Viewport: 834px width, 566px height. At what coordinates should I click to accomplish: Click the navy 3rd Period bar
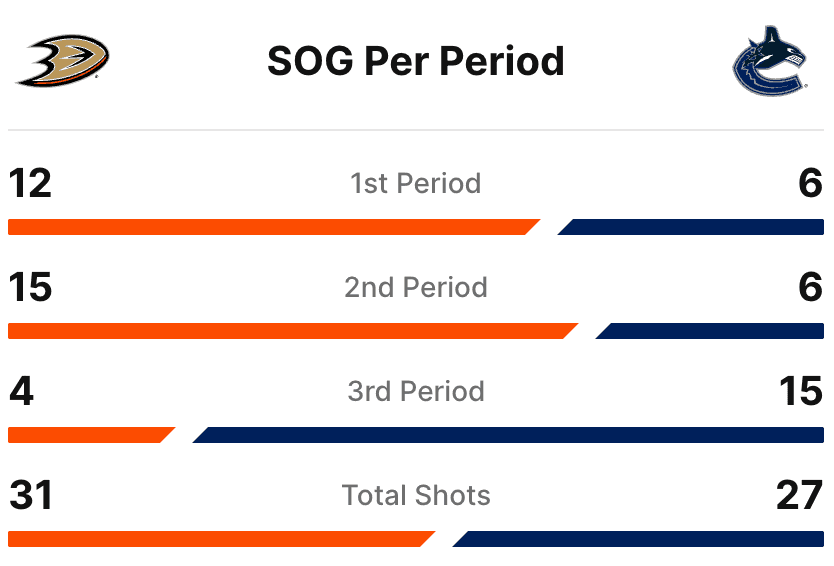click(510, 435)
